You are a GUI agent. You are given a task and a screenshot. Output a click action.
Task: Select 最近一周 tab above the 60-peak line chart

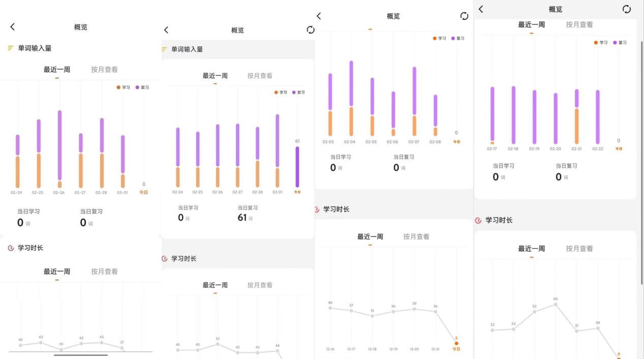tap(531, 249)
